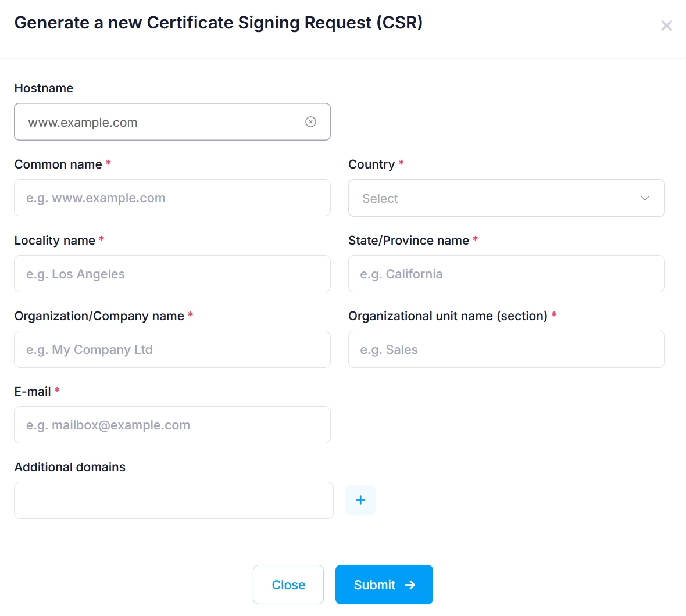The height and width of the screenshot is (616, 686).
Task: Select the Organization/Company name field
Action: click(x=172, y=349)
